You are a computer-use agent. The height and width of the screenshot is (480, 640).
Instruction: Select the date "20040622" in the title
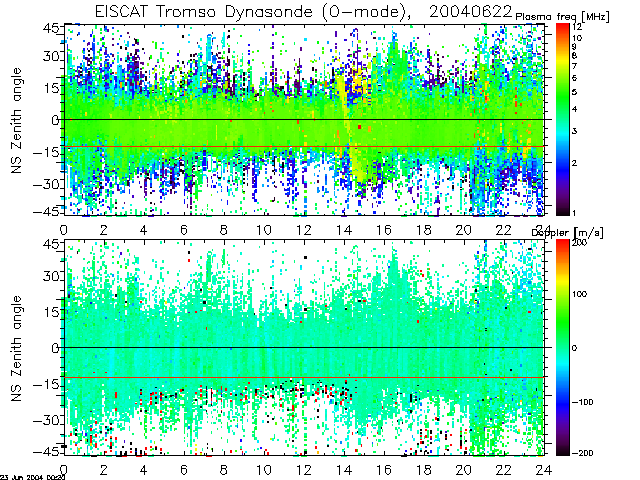[471, 11]
